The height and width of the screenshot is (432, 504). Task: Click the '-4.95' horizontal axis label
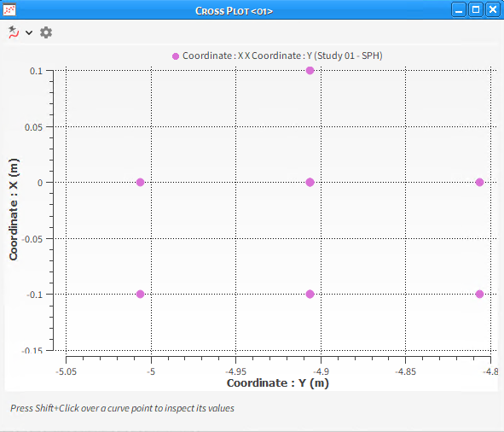pyautogui.click(x=235, y=371)
